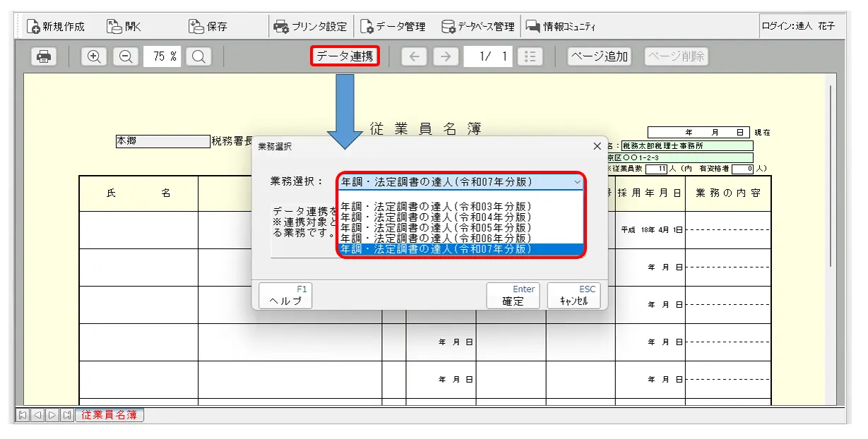Open データ管理 from the top toolbar

click(x=393, y=27)
